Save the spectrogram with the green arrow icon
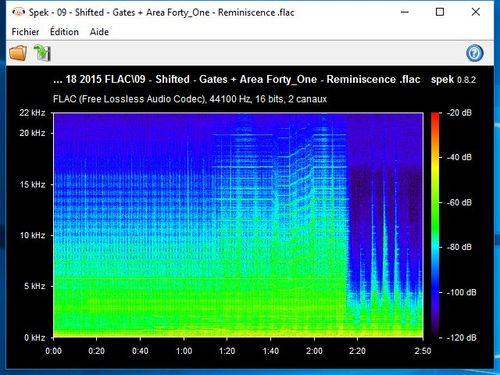Viewport: 500px width, 375px height. pyautogui.click(x=42, y=53)
